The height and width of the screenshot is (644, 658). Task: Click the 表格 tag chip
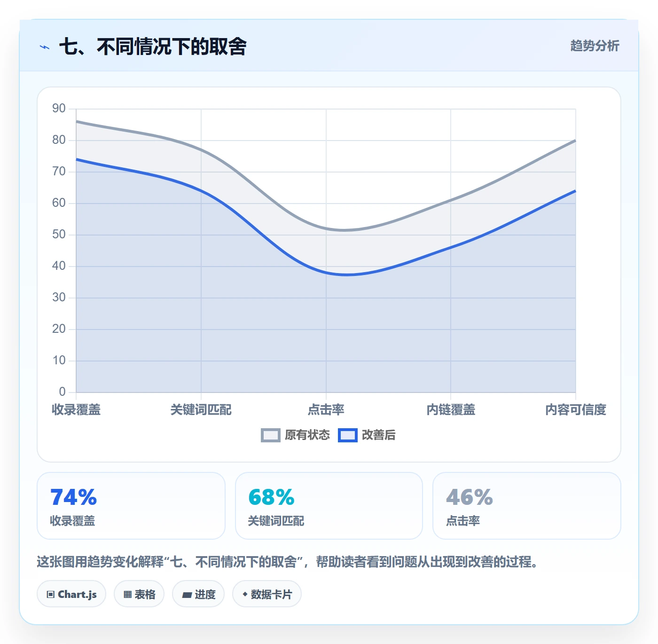pos(139,594)
